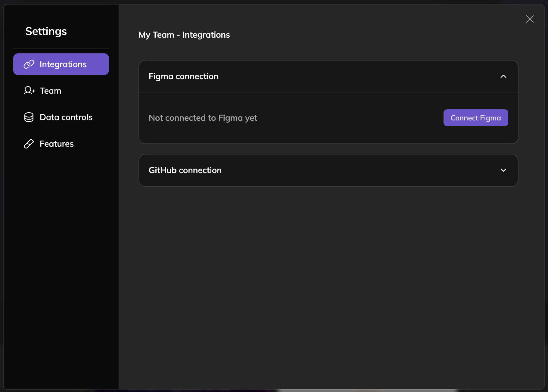Collapse the Figma connection section chevron
The height and width of the screenshot is (392, 548).
coord(503,76)
